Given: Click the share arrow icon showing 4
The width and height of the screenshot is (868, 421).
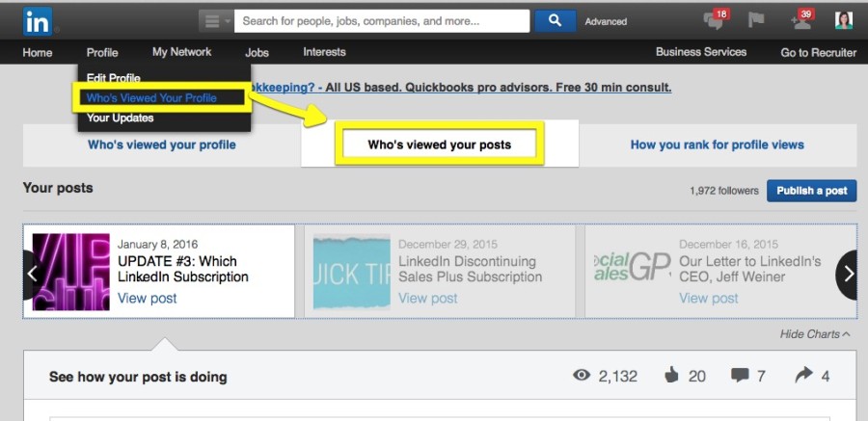Looking at the screenshot, I should point(803,375).
